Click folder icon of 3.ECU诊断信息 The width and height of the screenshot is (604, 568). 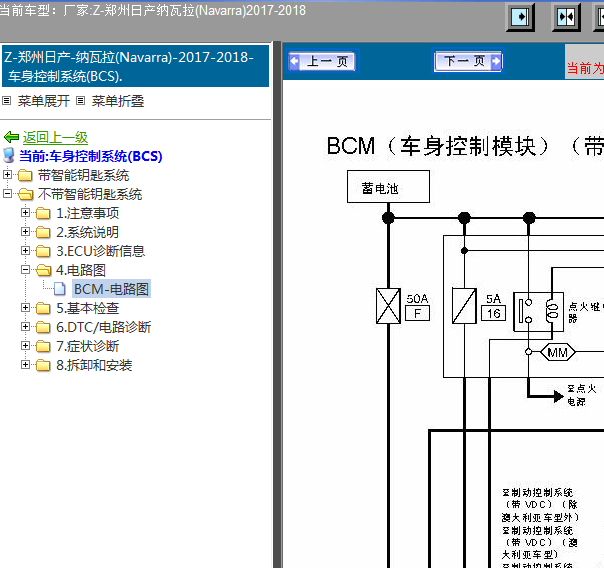pyautogui.click(x=43, y=251)
